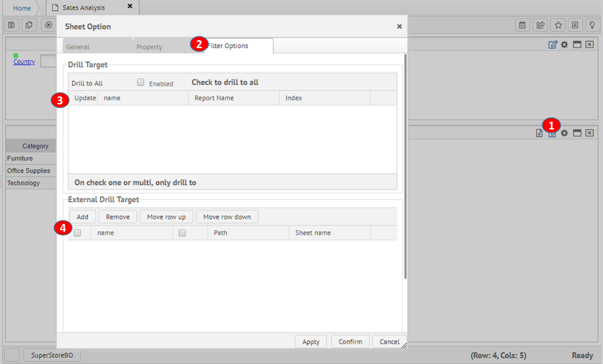Screen dimensions: 603x364
Task: Click the lightbulb icon in toolbar
Action: pos(592,25)
